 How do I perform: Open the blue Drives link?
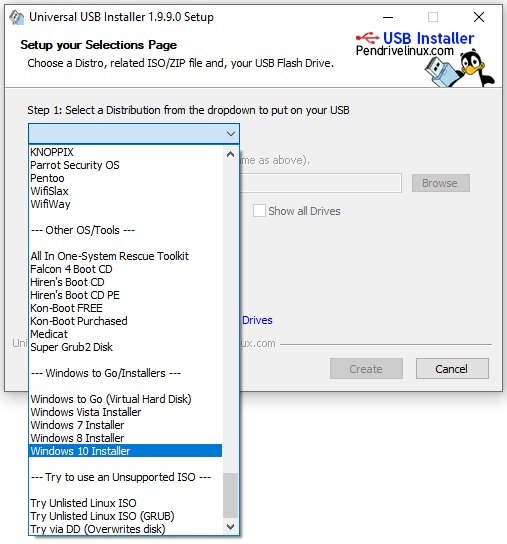(257, 320)
